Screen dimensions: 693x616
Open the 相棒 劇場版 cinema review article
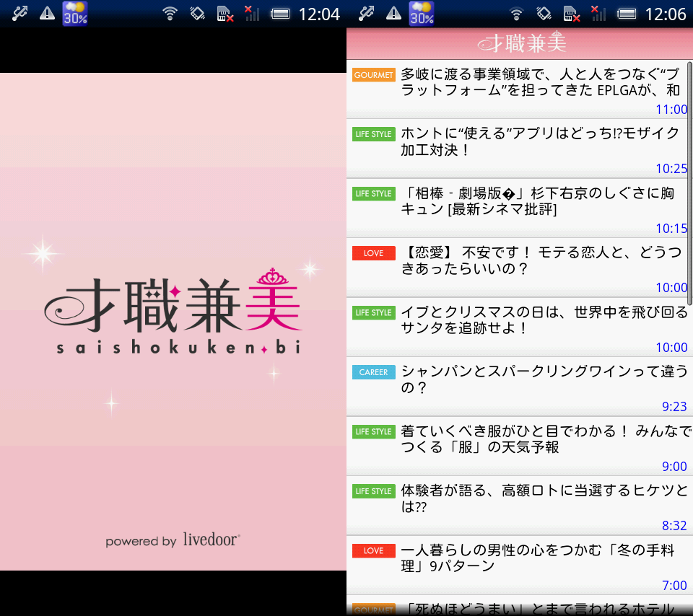tap(520, 208)
